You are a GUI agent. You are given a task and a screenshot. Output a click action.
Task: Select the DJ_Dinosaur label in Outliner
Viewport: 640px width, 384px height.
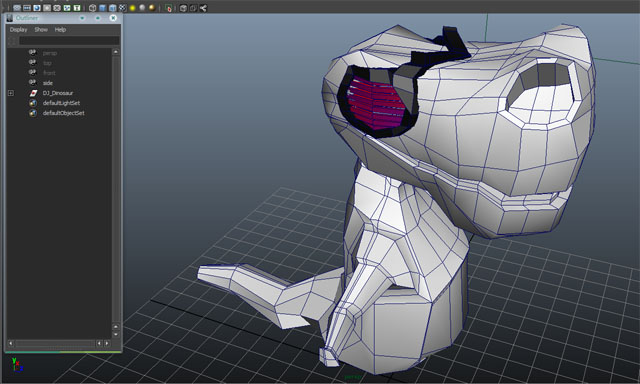coord(58,93)
